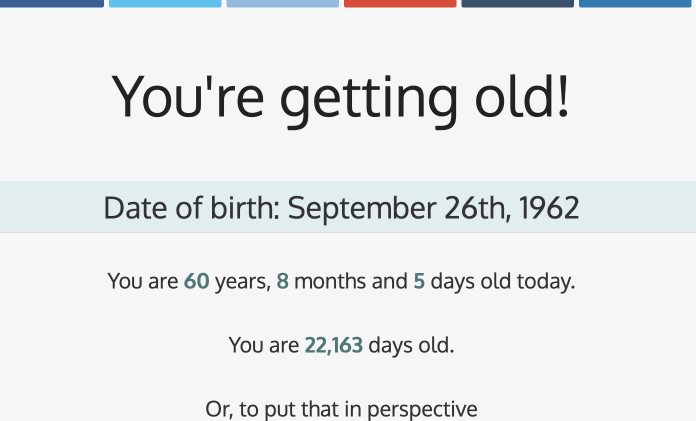
Task: Click the red share button
Action: 400,4
